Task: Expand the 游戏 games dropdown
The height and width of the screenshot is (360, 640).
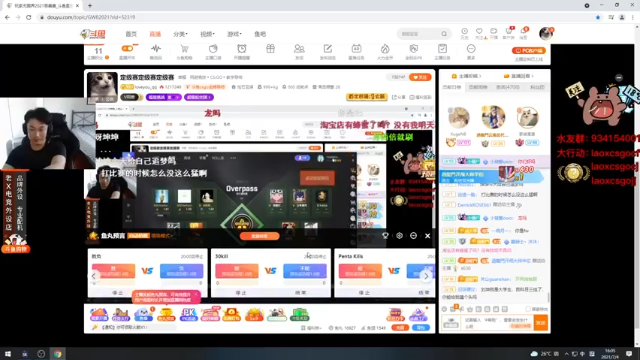Action: click(x=234, y=34)
